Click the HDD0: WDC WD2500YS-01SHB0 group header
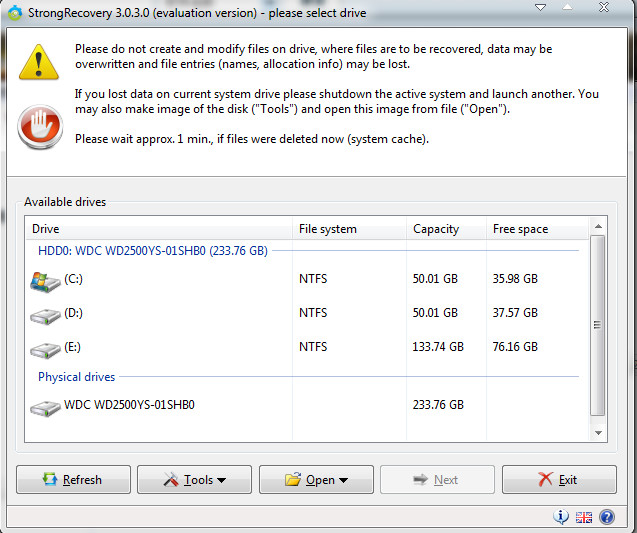Image resolution: width=637 pixels, height=533 pixels. point(153,251)
